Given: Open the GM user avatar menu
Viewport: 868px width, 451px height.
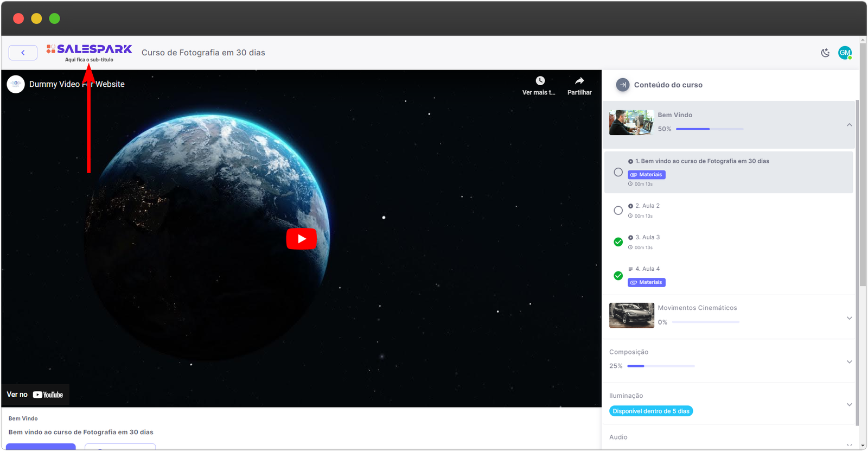Looking at the screenshot, I should 845,53.
